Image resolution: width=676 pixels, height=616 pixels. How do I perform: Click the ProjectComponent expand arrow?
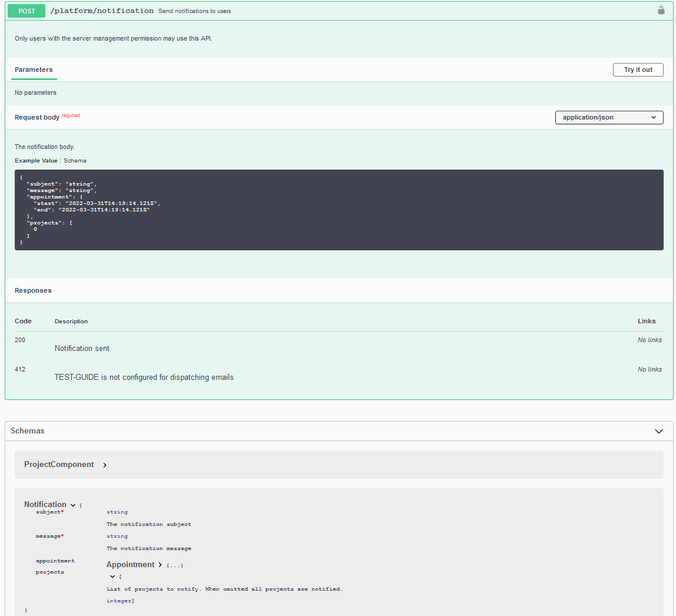pyautogui.click(x=105, y=465)
